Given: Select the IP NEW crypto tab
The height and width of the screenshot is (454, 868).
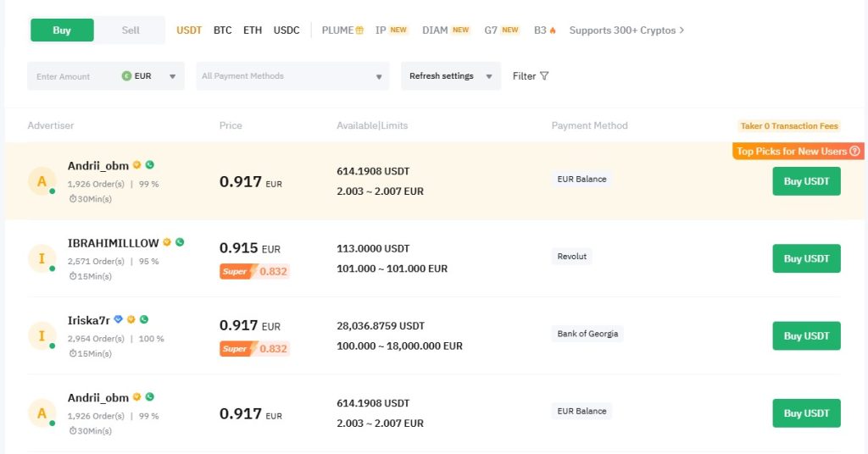Looking at the screenshot, I should (x=391, y=30).
